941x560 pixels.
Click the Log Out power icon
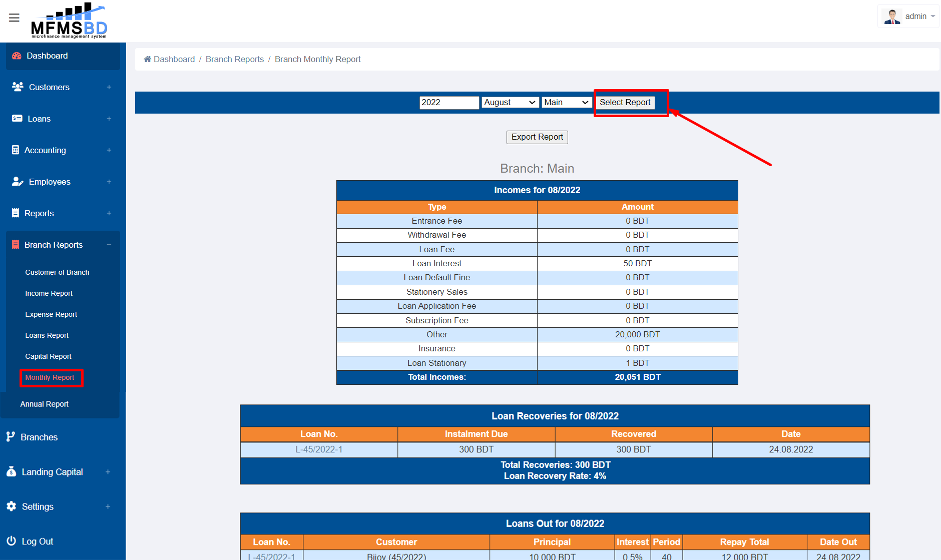coord(11,541)
